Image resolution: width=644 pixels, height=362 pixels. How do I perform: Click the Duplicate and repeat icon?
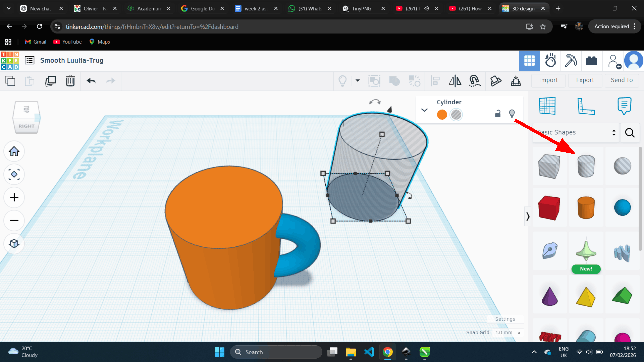point(50,81)
